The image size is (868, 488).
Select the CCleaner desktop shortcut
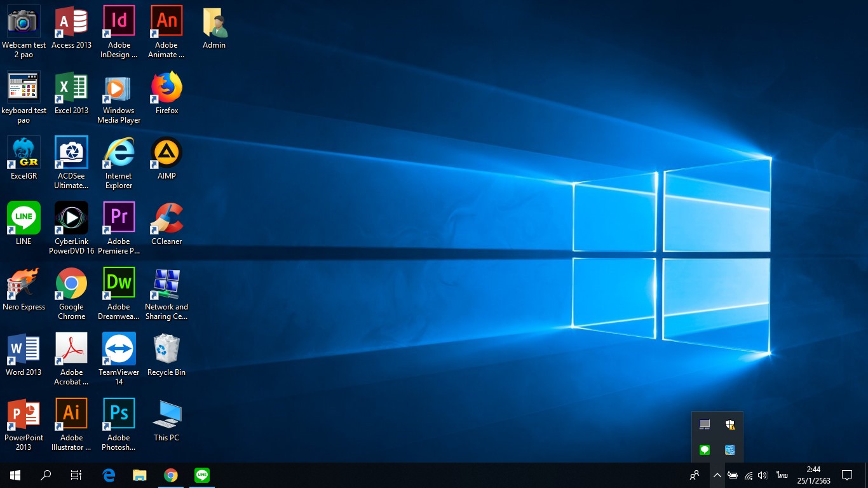(x=166, y=224)
